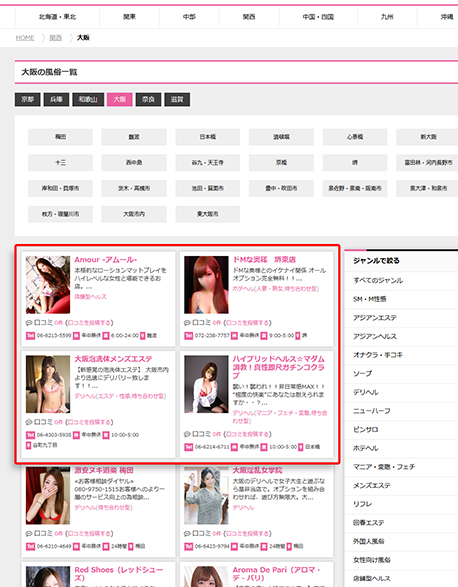Screen dimensions: 458x587
Task: Click the 大阪泡洗体メンズエステ thumbnail image
Action: (48, 384)
